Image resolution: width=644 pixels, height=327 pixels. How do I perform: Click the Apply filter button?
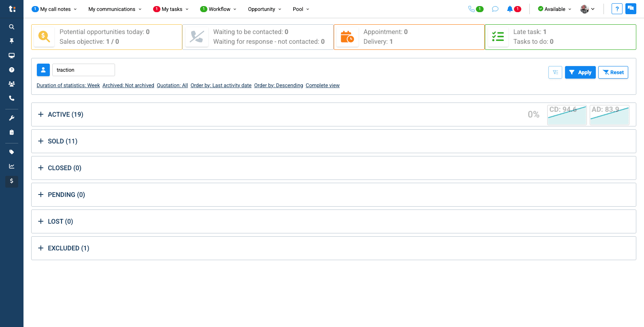580,73
